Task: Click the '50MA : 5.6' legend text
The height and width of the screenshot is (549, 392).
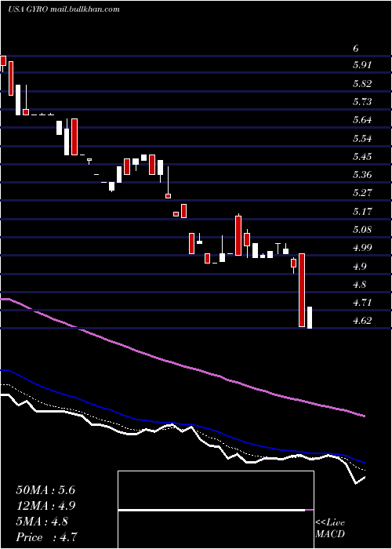Action: point(45,490)
